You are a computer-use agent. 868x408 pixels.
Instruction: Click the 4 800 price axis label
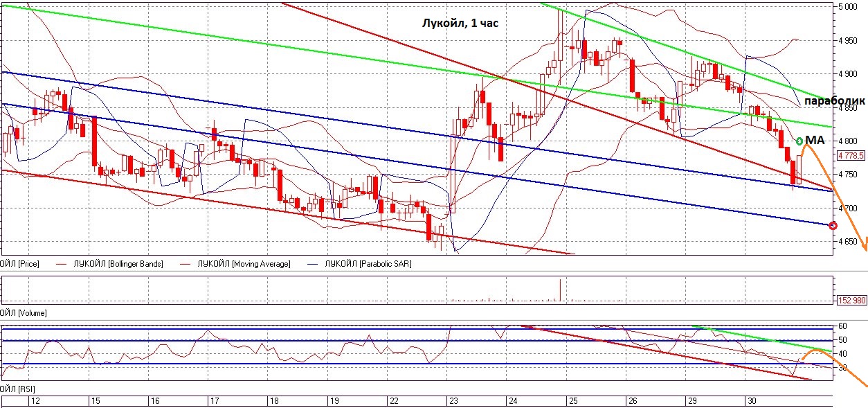pyautogui.click(x=847, y=141)
